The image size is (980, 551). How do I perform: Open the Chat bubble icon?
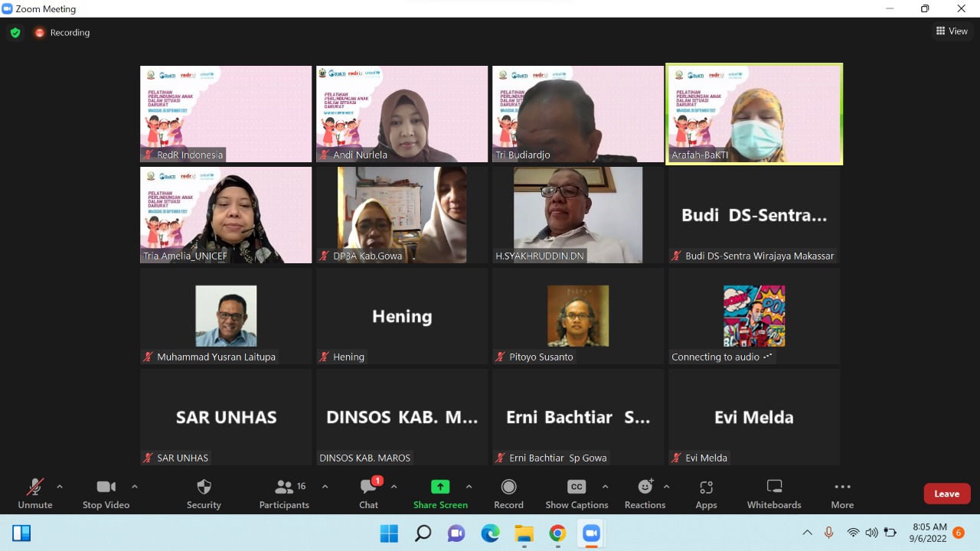(369, 487)
